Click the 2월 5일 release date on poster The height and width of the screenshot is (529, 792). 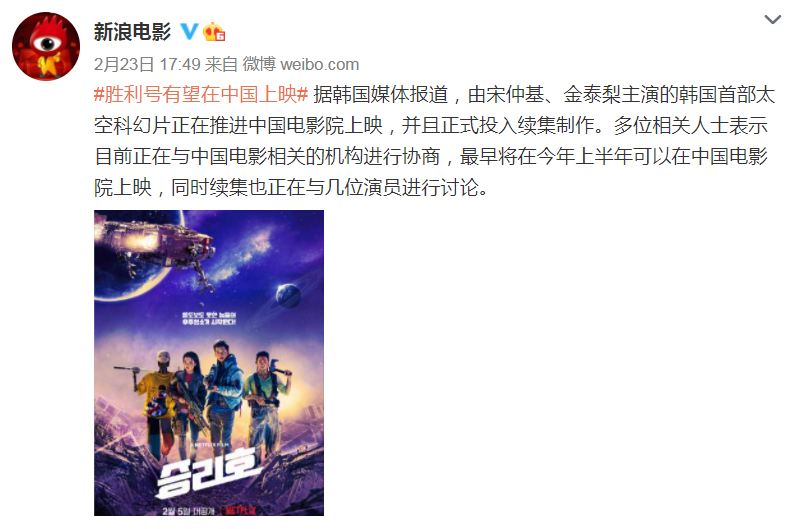[x=188, y=511]
